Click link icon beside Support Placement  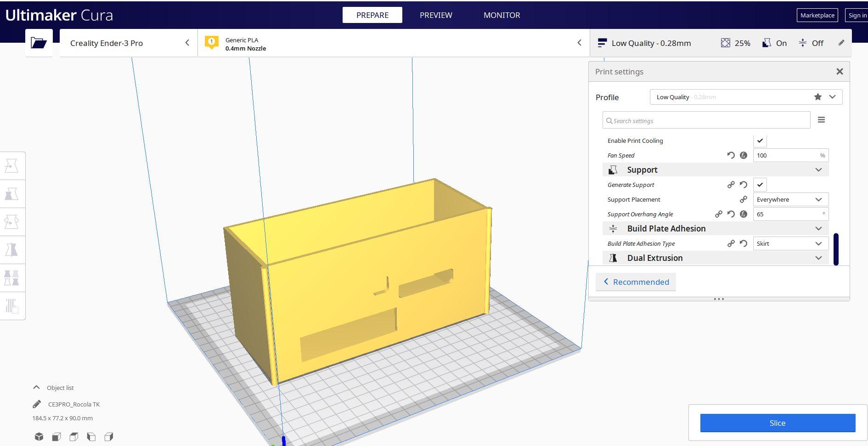point(744,199)
